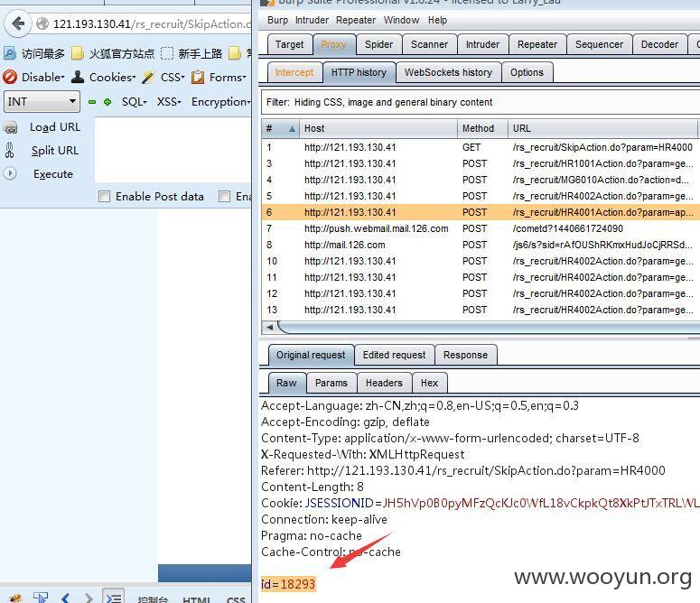Open the Burp menu in Burp Suite
The image size is (700, 603).
[x=277, y=20]
